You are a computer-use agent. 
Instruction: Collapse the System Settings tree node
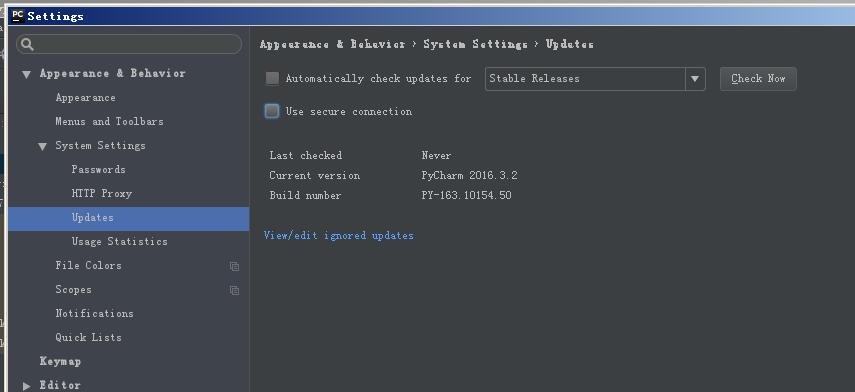42,146
